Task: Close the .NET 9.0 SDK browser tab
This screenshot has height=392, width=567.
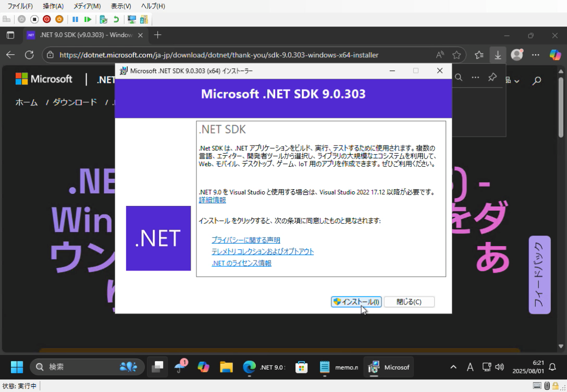Action: (x=141, y=35)
